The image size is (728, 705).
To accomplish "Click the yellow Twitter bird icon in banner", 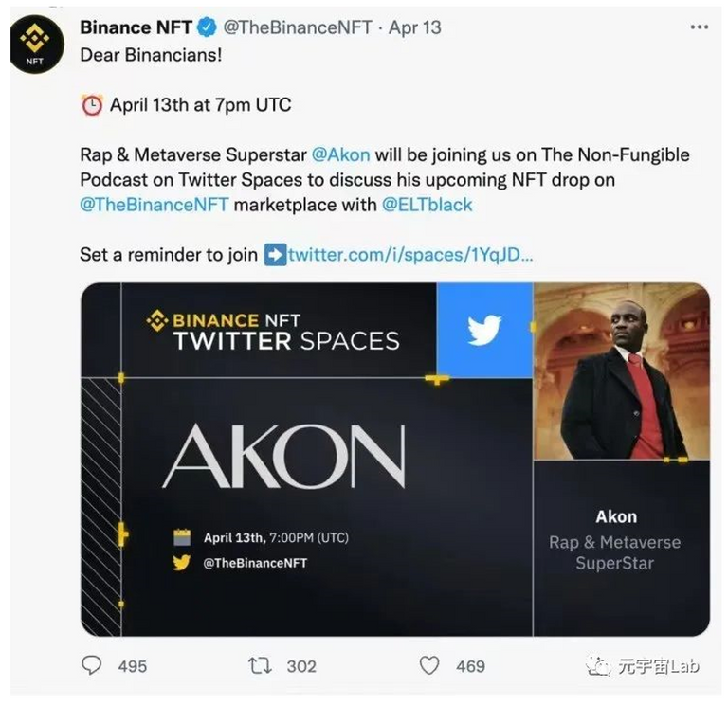I will point(182,563).
